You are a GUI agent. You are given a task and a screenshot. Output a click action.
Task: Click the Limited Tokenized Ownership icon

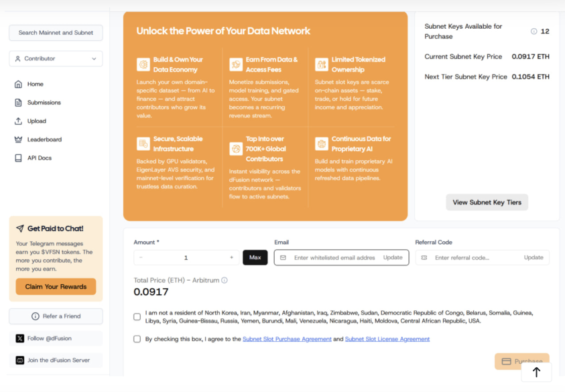[322, 64]
